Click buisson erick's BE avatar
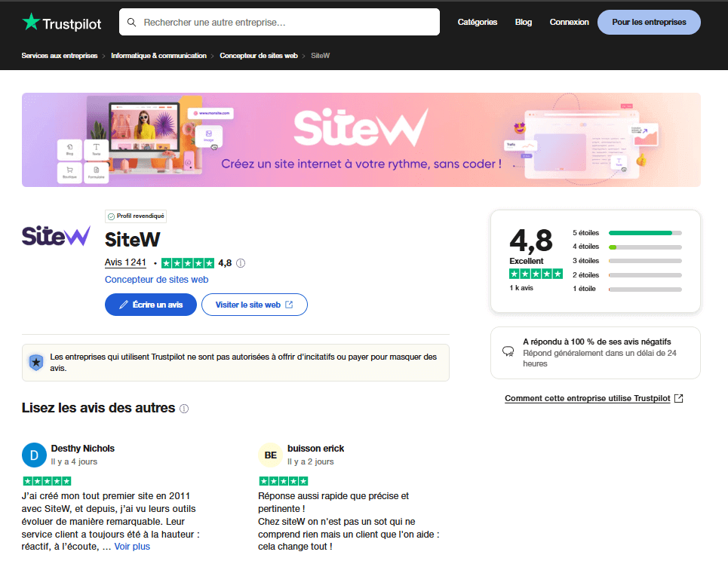 [270, 455]
